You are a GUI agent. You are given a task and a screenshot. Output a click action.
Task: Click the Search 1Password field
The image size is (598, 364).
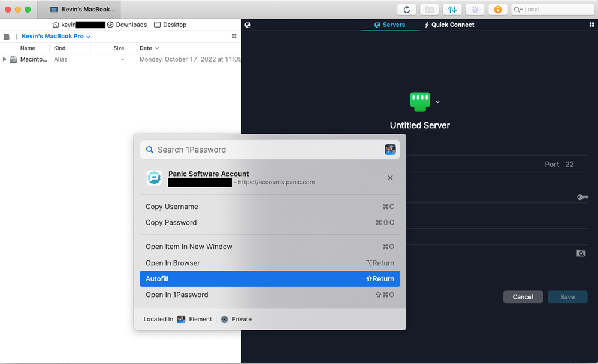(264, 150)
